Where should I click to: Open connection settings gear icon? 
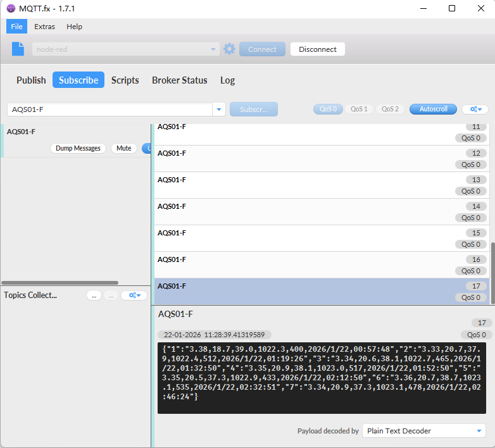click(229, 49)
